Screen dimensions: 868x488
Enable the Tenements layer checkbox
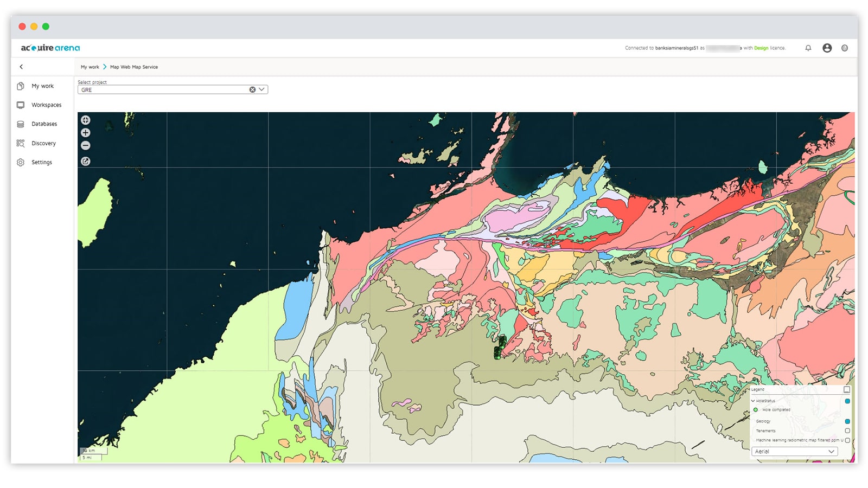tap(847, 431)
